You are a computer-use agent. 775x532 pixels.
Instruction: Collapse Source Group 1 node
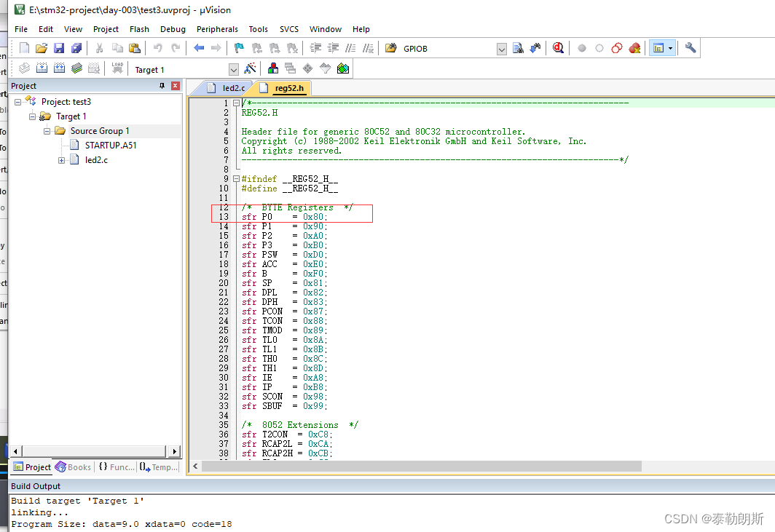coord(47,131)
